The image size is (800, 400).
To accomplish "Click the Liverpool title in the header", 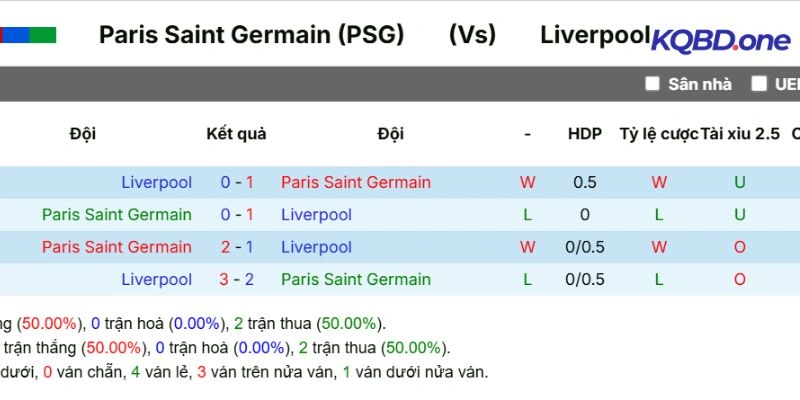I will click(x=594, y=35).
